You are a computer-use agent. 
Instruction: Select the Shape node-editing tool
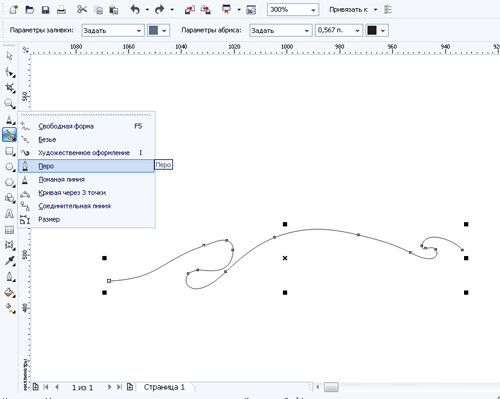[10, 72]
